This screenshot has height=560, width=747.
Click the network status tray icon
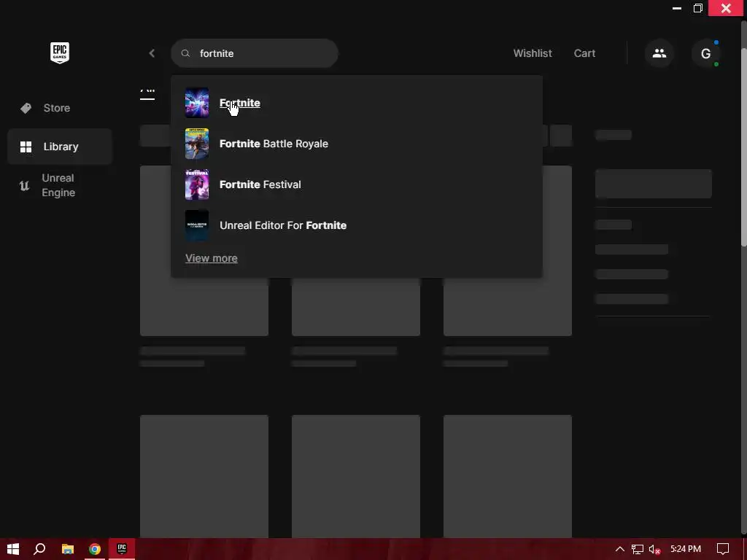[638, 550]
